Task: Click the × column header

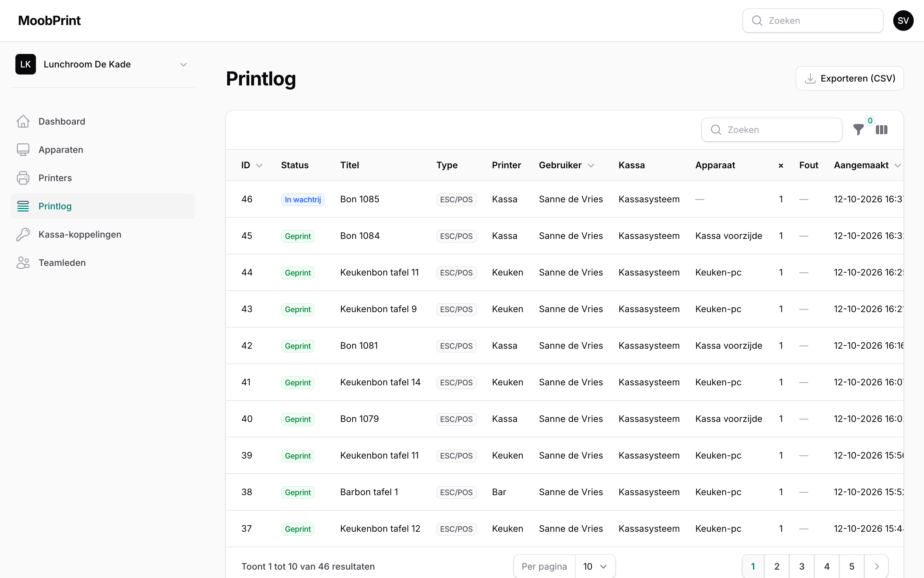Action: click(781, 165)
